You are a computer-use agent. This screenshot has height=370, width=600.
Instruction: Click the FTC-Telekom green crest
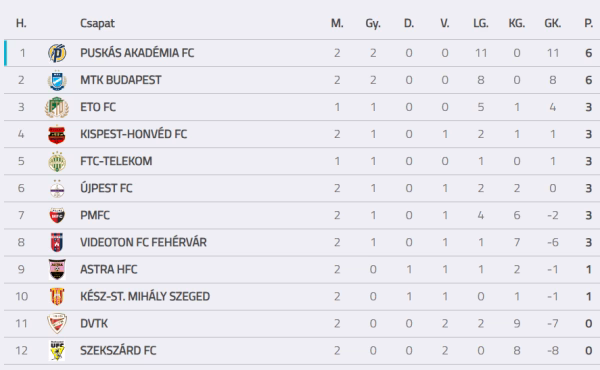(x=57, y=161)
